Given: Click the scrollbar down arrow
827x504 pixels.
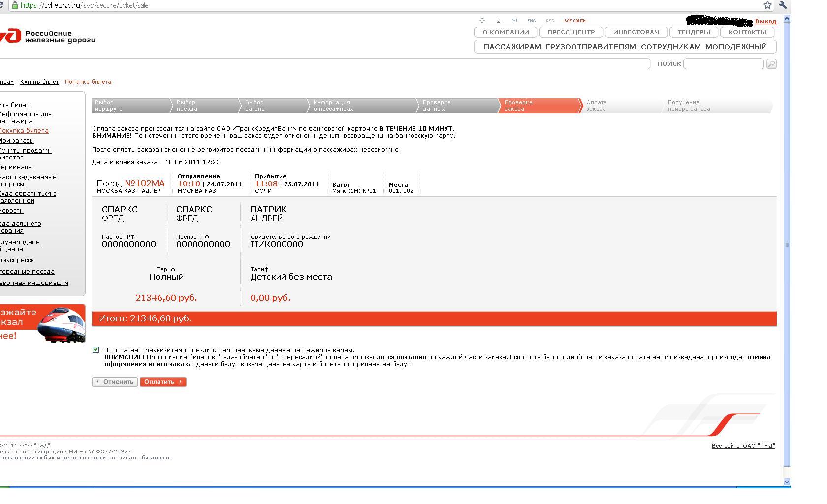Looking at the screenshot, I should [x=787, y=482].
